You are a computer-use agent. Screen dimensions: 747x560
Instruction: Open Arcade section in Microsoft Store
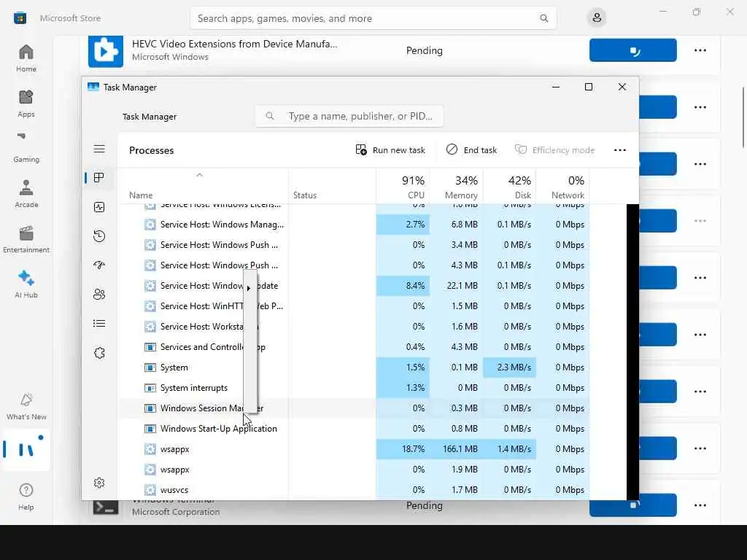[26, 194]
